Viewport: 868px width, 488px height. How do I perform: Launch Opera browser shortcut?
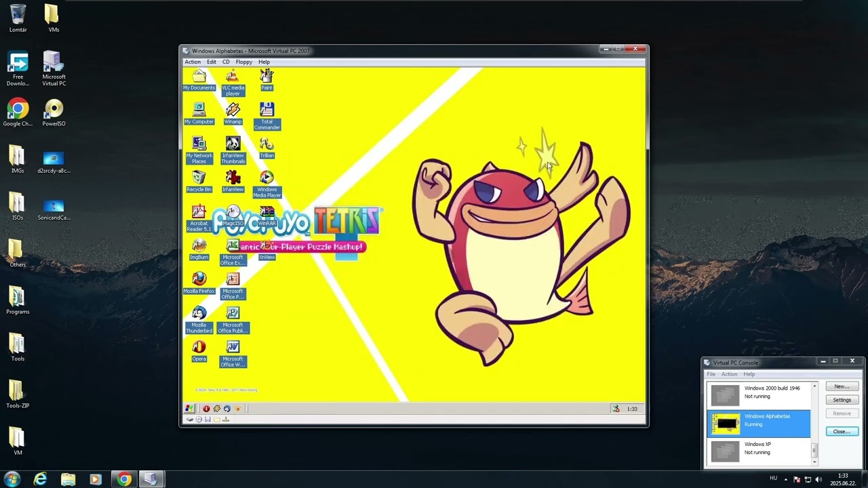coord(199,351)
